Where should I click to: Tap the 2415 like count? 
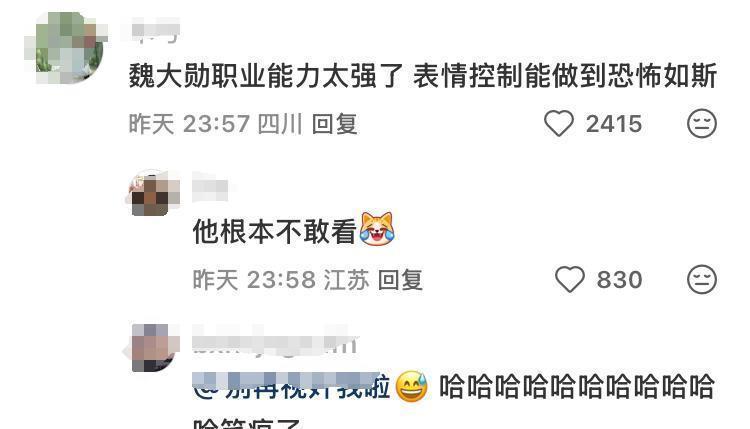click(x=614, y=124)
